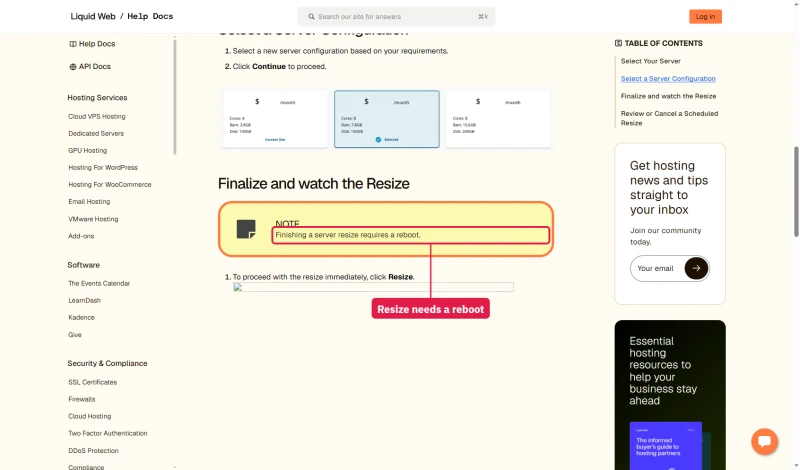Viewport: 800px width, 470px height.
Task: Open The Events Calendar docs
Action: coord(99,283)
